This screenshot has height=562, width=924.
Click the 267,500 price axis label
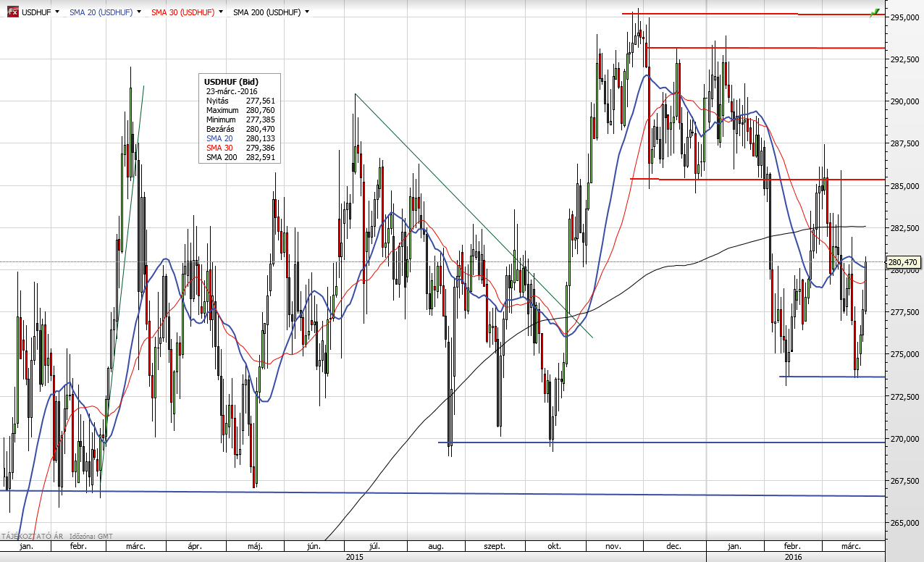pyautogui.click(x=905, y=481)
